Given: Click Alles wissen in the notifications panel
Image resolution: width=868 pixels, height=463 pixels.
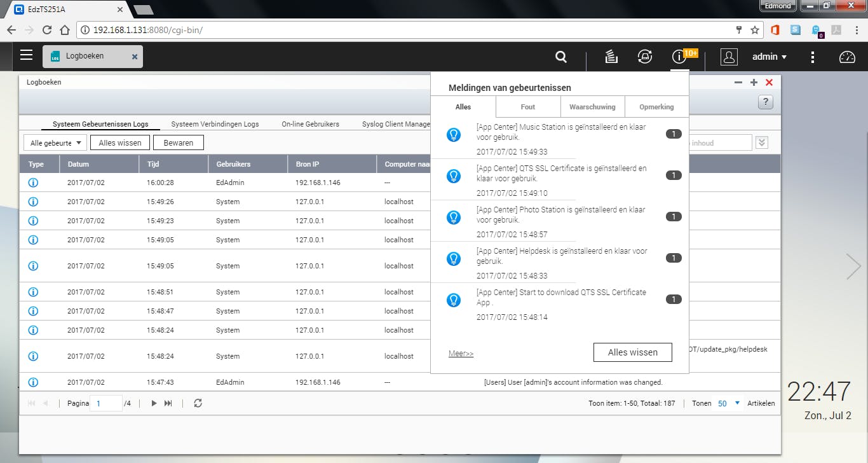Looking at the screenshot, I should coord(633,352).
